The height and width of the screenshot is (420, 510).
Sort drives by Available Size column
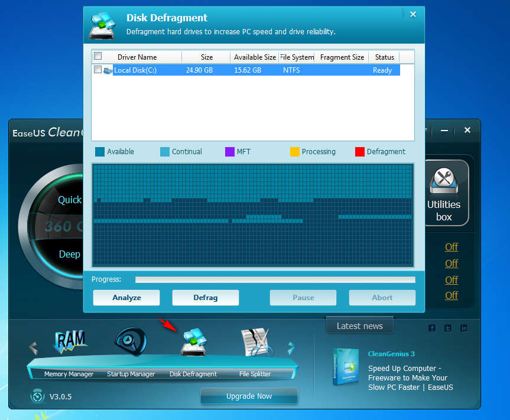point(255,57)
